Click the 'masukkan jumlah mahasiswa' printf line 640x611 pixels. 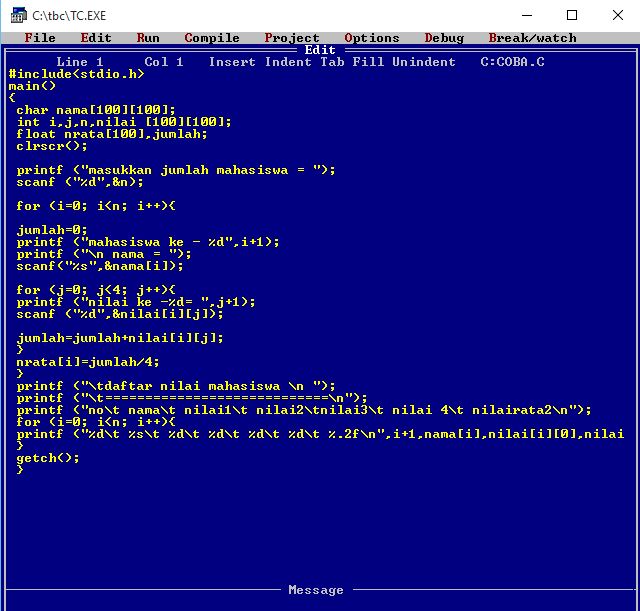[176, 170]
